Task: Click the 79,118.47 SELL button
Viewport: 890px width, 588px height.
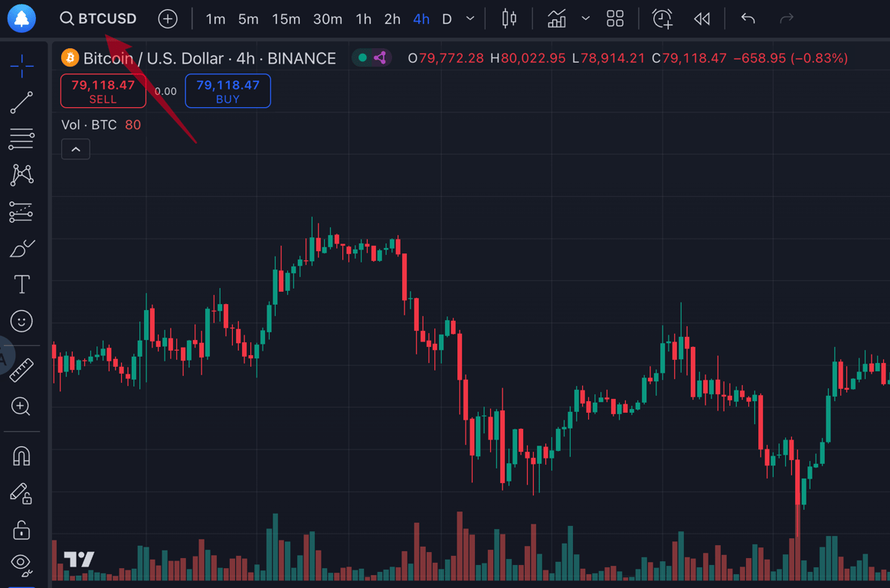Action: (x=103, y=91)
